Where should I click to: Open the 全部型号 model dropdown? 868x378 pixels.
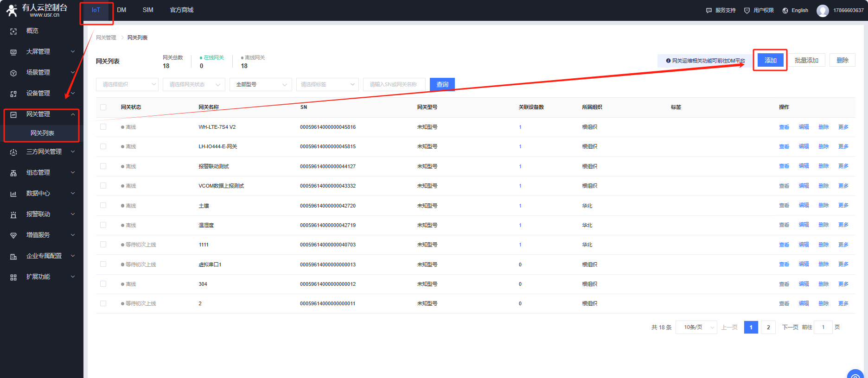click(260, 84)
